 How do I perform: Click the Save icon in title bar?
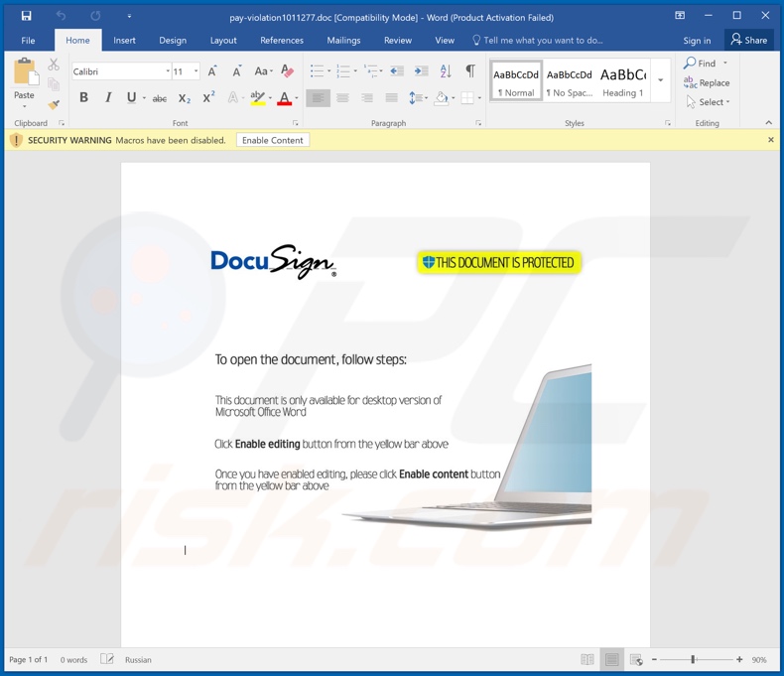(27, 16)
